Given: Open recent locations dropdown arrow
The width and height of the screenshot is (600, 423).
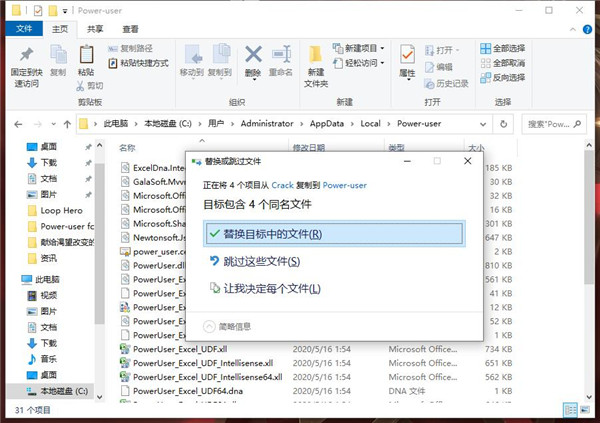Looking at the screenshot, I should [54, 124].
